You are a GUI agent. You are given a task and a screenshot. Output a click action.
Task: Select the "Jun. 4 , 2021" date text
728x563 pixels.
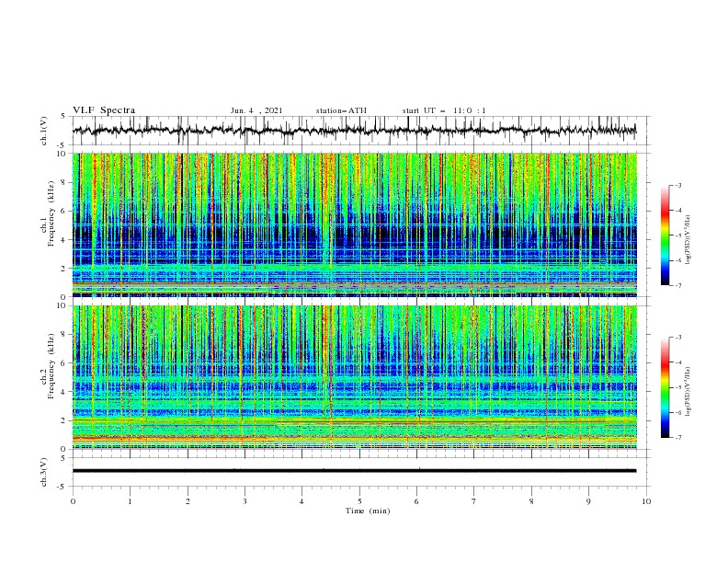[256, 110]
